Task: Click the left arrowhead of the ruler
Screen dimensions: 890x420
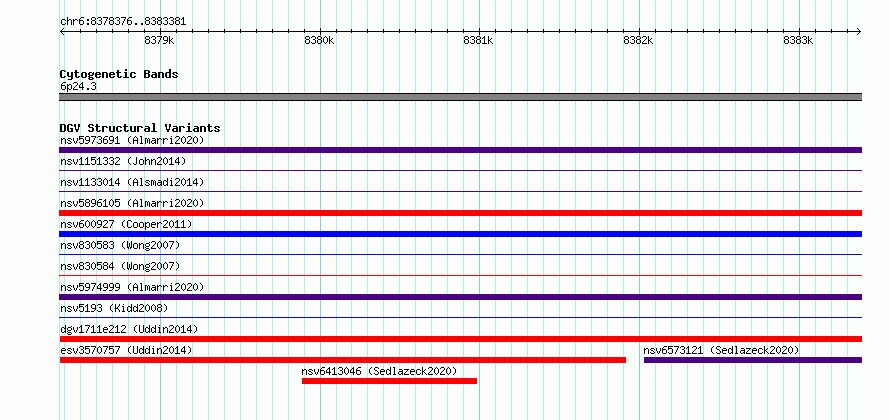Action: [x=62, y=31]
